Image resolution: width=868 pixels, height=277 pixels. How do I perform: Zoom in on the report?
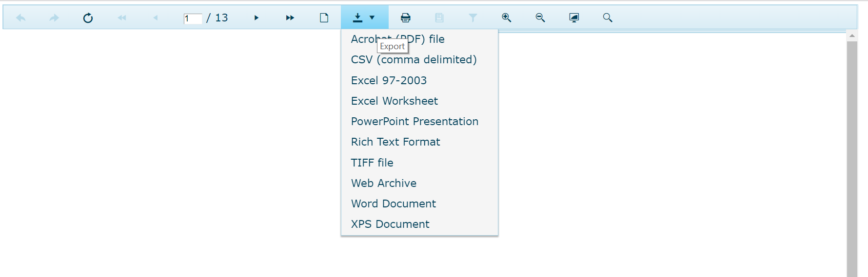[507, 18]
